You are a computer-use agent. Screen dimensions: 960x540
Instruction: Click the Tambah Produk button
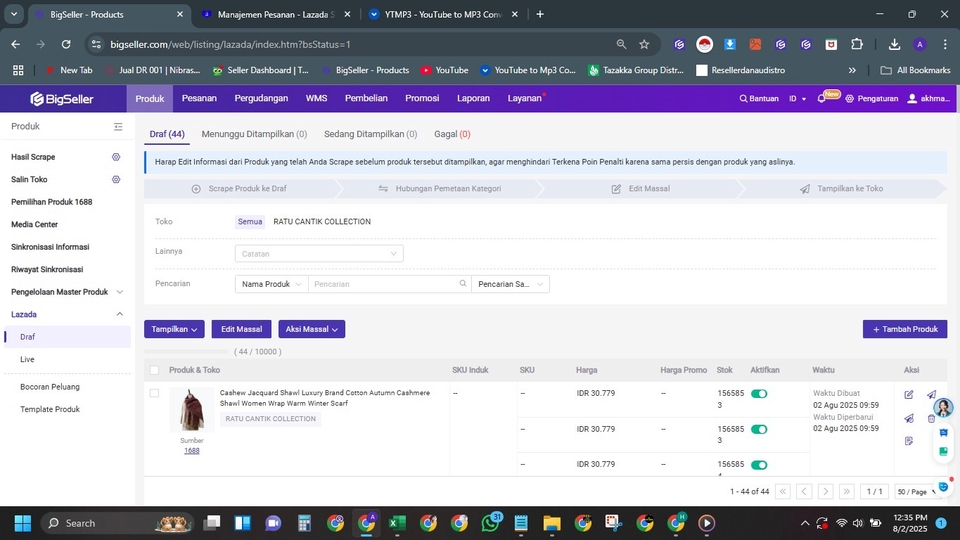pyautogui.click(x=905, y=329)
